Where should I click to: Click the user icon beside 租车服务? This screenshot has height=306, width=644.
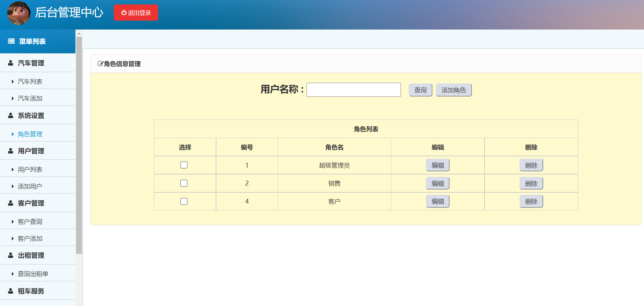[11, 291]
